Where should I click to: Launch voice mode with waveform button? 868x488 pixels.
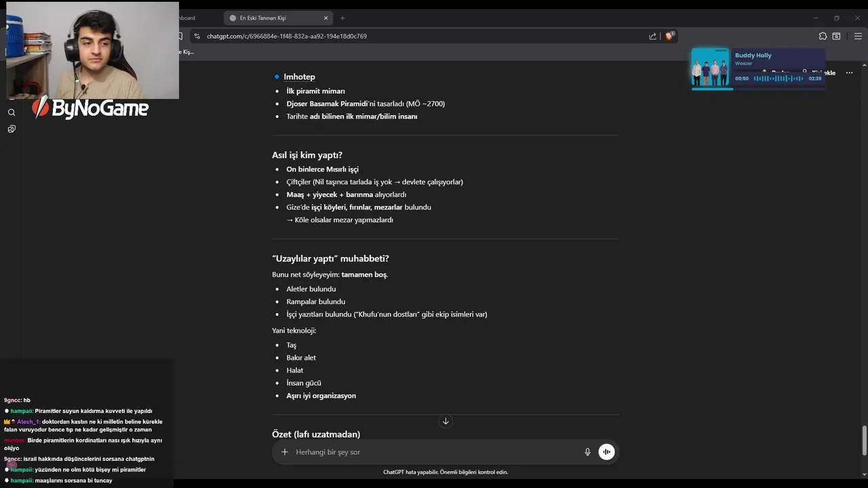click(x=606, y=452)
